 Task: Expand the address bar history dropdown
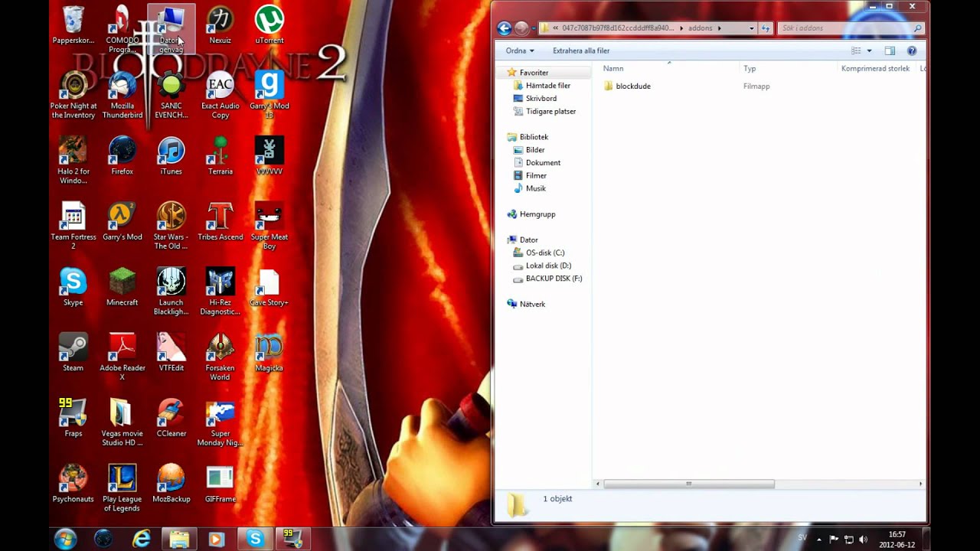point(751,28)
